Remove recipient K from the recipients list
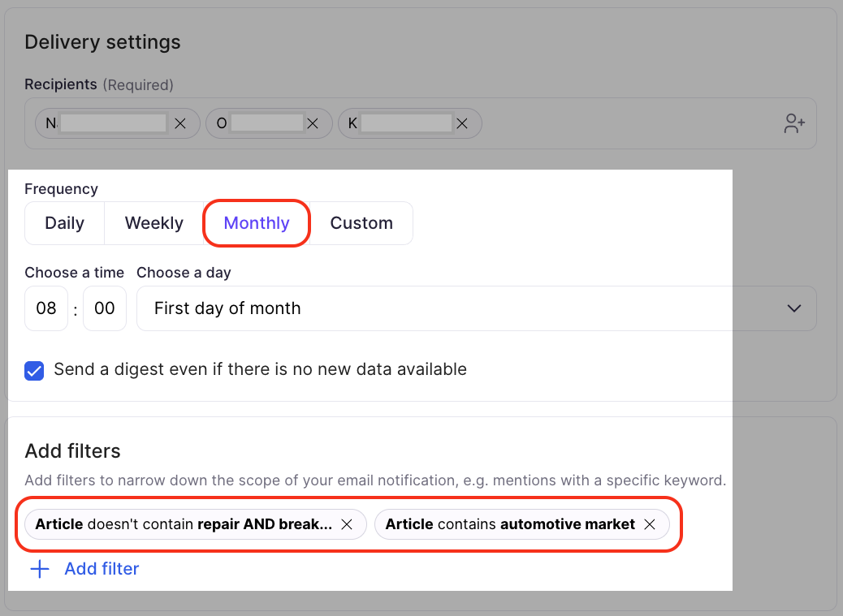This screenshot has height=616, width=843. coord(461,123)
